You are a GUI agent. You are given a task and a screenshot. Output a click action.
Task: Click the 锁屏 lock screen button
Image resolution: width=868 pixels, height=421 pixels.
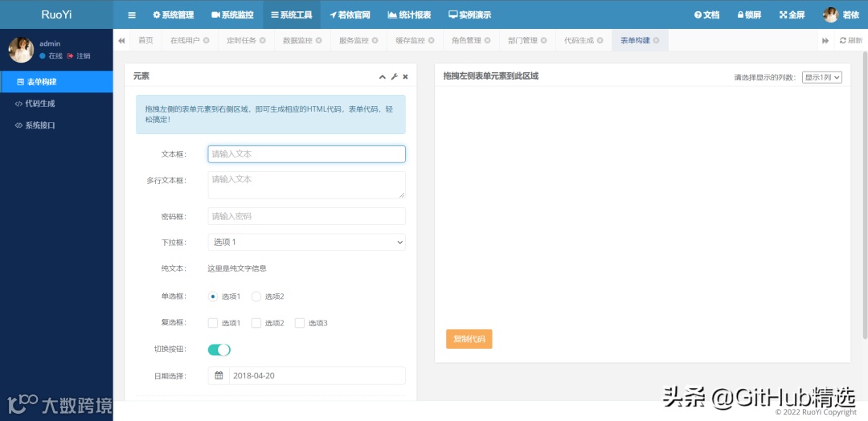pos(749,15)
